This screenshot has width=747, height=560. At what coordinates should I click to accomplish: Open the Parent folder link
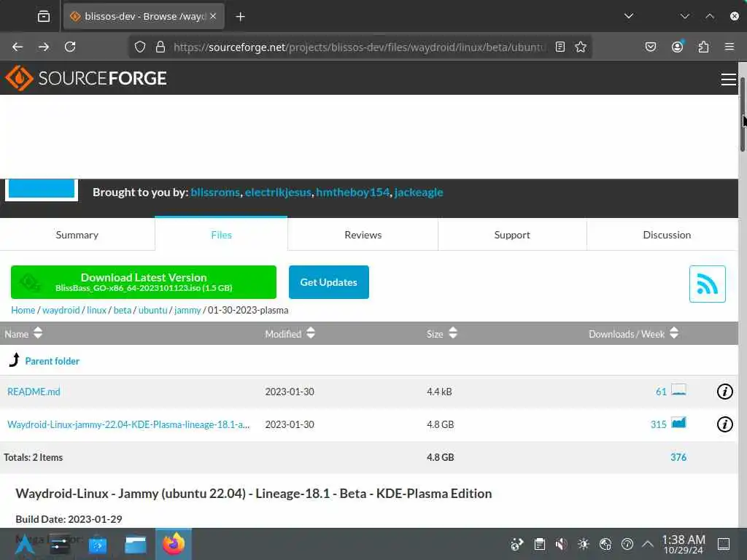pyautogui.click(x=52, y=361)
